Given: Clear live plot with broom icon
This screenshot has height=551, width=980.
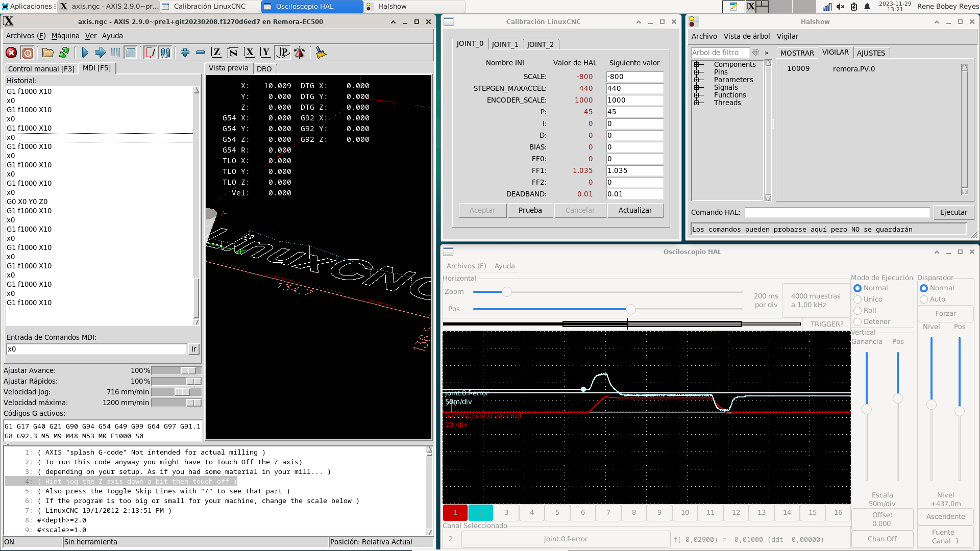Looking at the screenshot, I should (321, 53).
